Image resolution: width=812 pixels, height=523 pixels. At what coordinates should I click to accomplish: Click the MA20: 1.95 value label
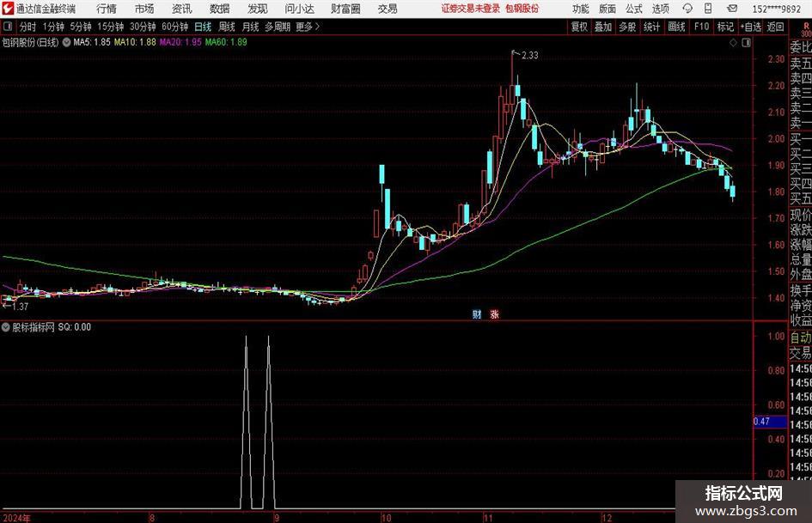[180, 42]
